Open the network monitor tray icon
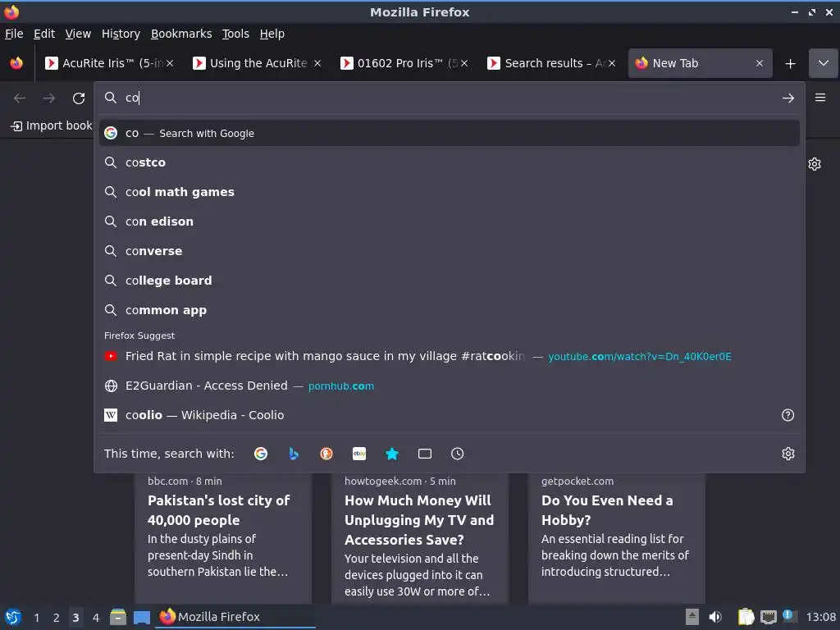840x630 pixels. coord(769,617)
